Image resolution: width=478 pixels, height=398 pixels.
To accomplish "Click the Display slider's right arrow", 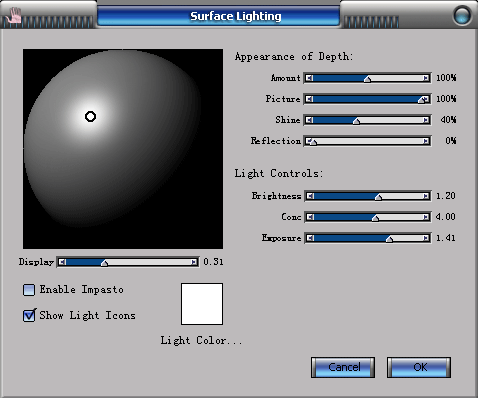I will point(194,262).
